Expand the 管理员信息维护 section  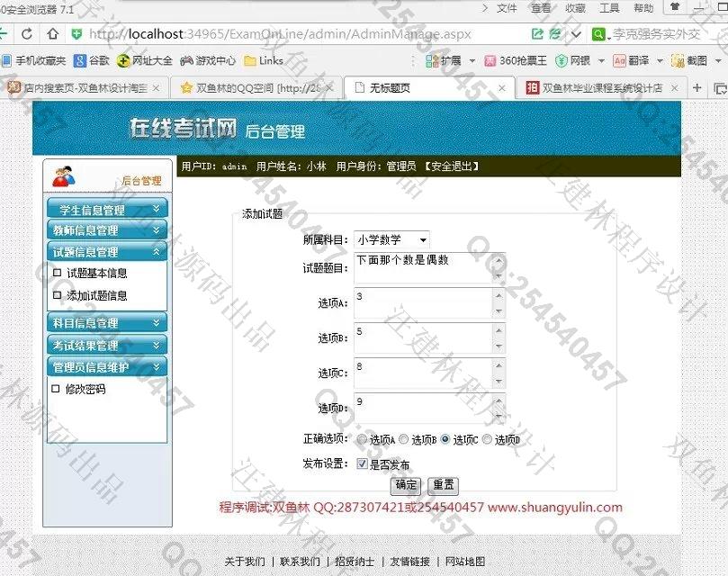pyautogui.click(x=107, y=367)
